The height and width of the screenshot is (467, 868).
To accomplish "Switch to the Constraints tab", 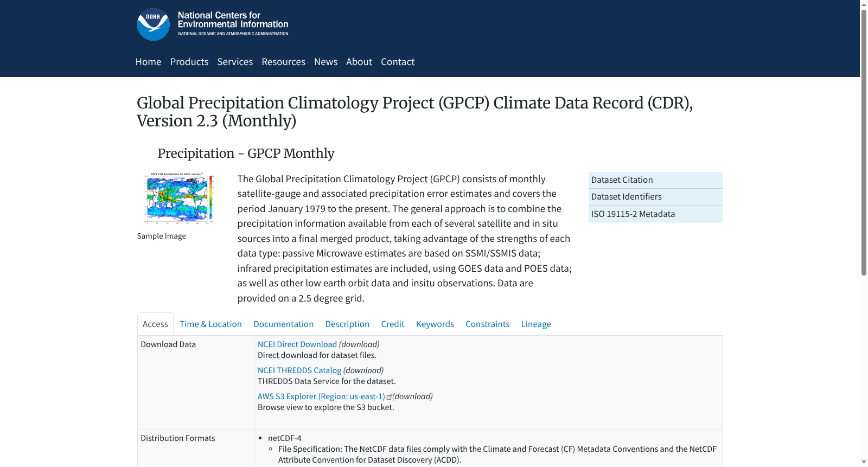I will click(487, 324).
